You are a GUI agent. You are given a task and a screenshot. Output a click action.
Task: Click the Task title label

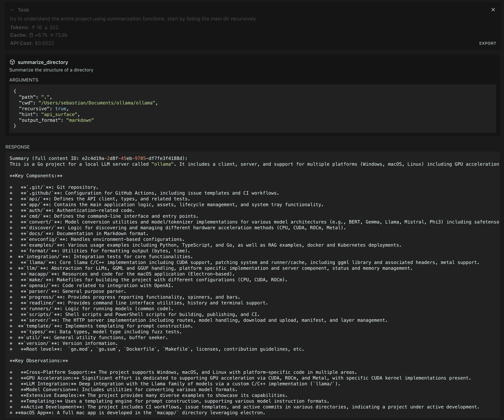click(23, 10)
